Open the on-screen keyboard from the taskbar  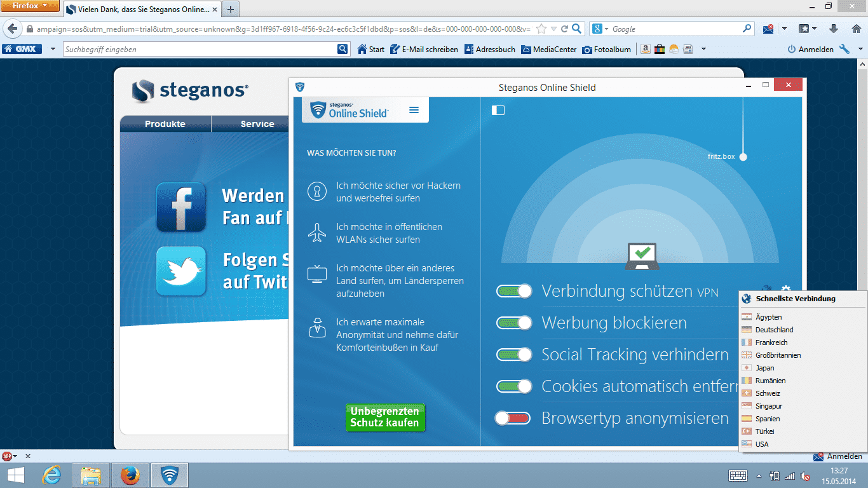coord(738,475)
